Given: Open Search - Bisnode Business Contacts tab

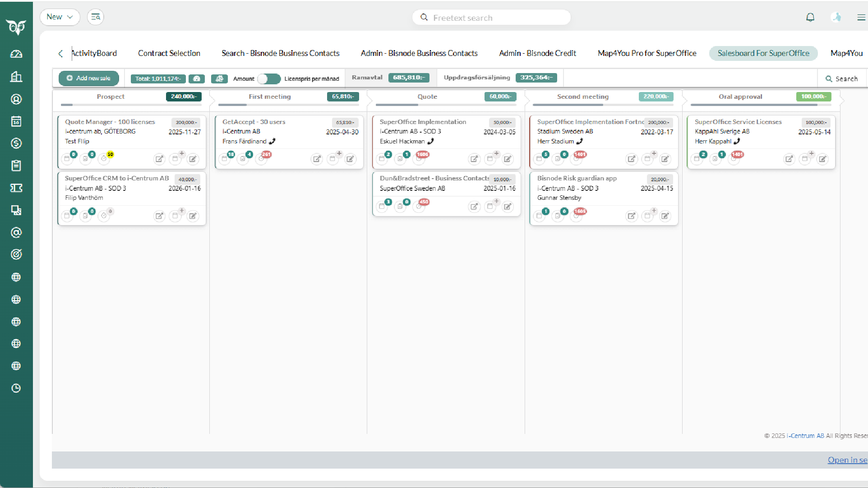Looking at the screenshot, I should pyautogui.click(x=280, y=53).
